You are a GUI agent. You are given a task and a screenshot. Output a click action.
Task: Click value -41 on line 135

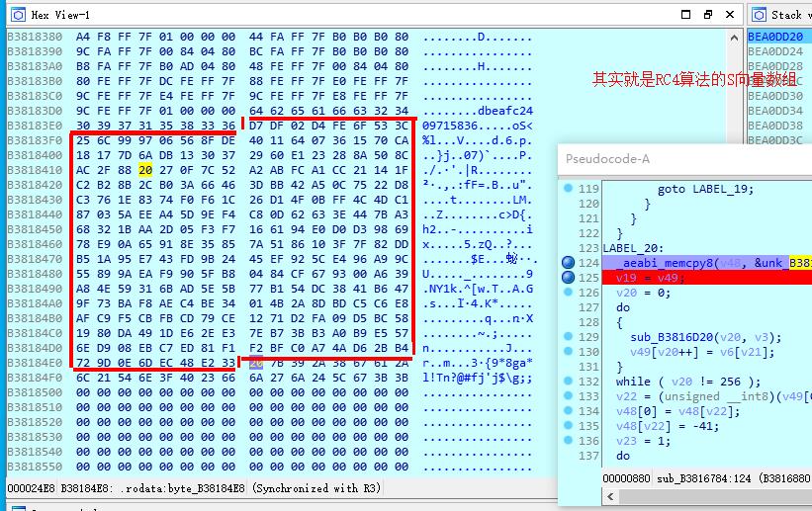click(701, 426)
